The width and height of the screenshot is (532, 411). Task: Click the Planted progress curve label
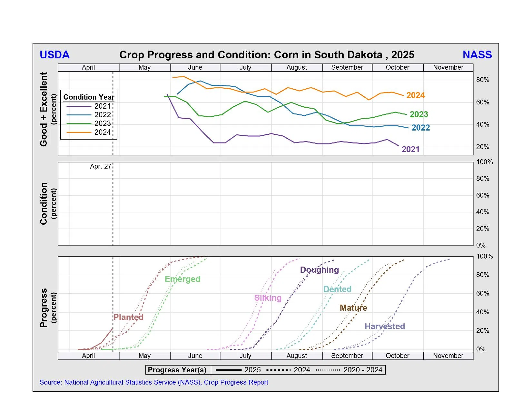tap(128, 317)
